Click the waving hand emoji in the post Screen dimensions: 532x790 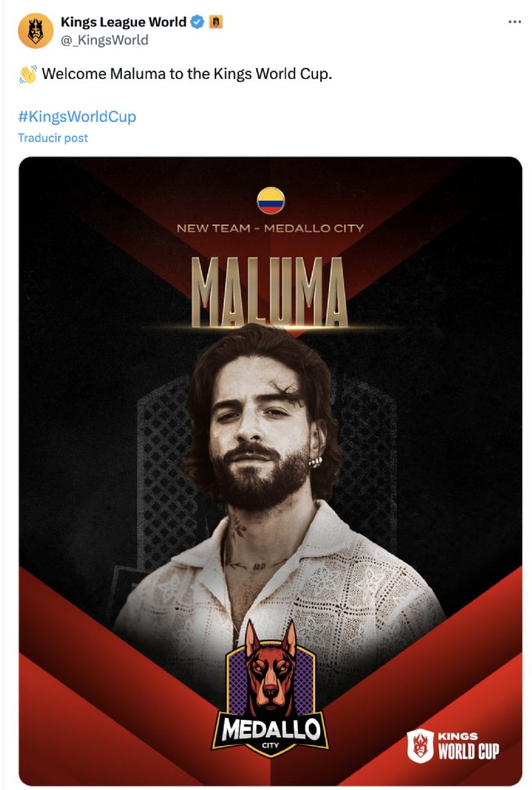(28, 74)
